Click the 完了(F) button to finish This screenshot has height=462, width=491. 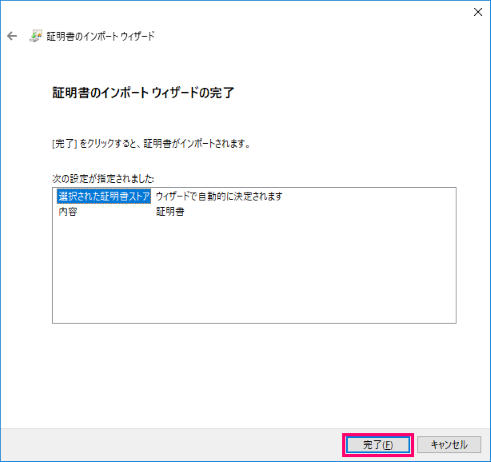[378, 445]
